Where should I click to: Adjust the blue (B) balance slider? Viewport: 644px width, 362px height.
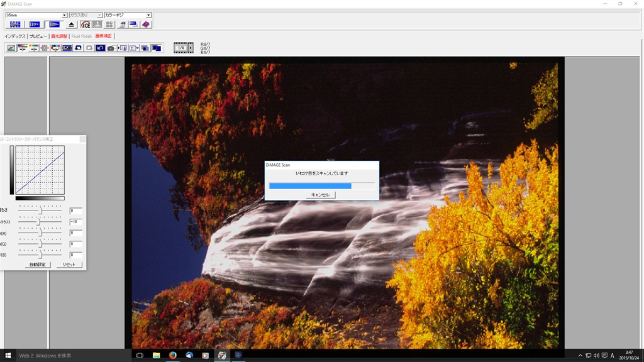coord(40,255)
